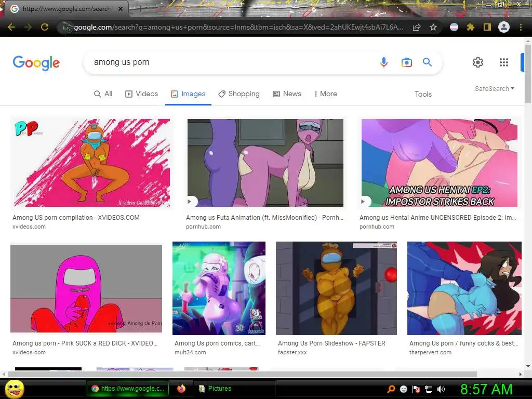Switch to the Chrome taskbar window button
This screenshot has height=399, width=532.
click(x=128, y=389)
